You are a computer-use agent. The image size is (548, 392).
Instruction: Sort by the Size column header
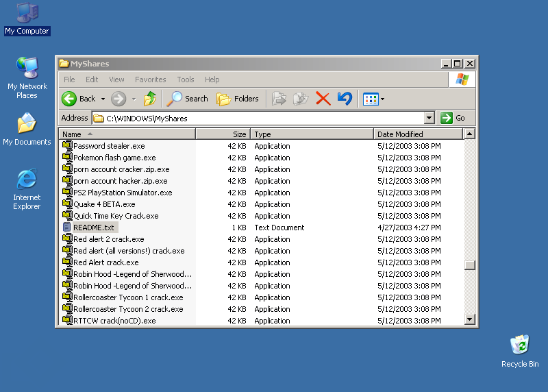coord(223,134)
